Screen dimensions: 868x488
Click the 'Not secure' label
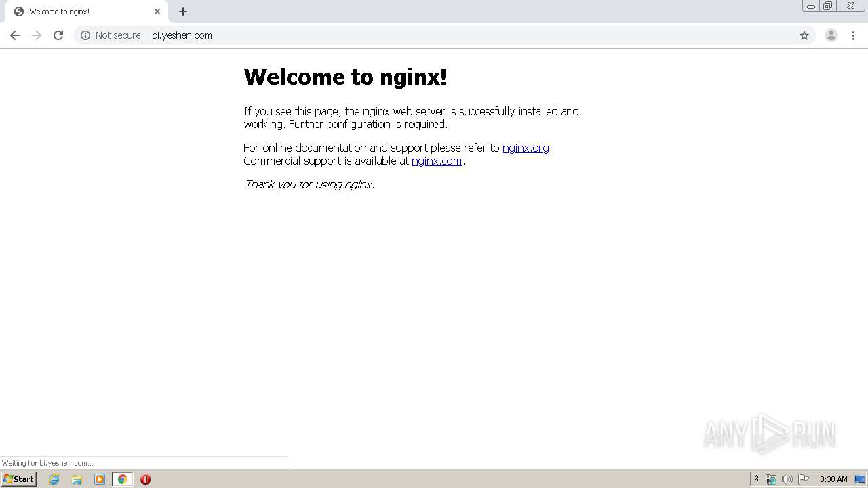point(118,35)
